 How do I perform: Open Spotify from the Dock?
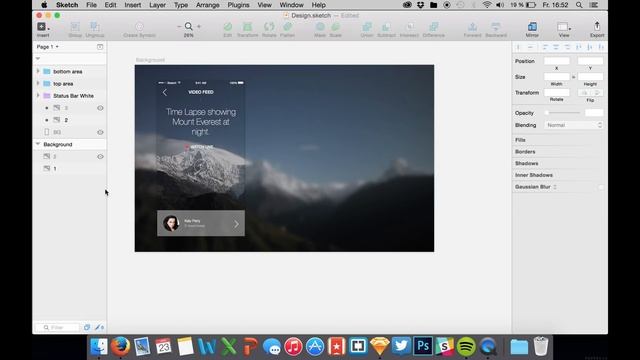click(x=466, y=347)
